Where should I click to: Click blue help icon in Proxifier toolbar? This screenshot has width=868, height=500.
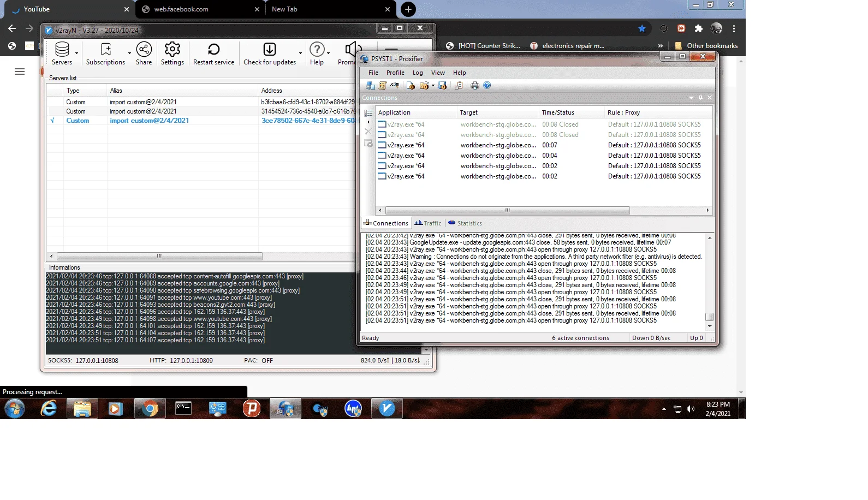click(487, 86)
